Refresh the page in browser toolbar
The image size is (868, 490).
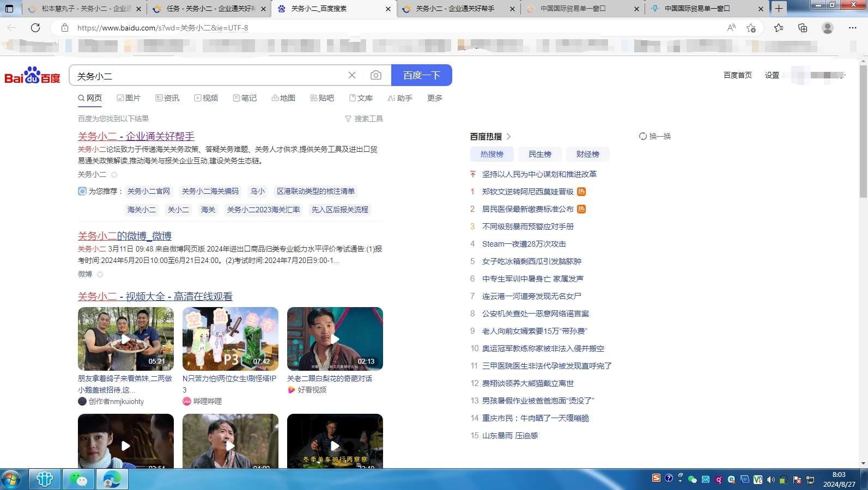[x=35, y=28]
